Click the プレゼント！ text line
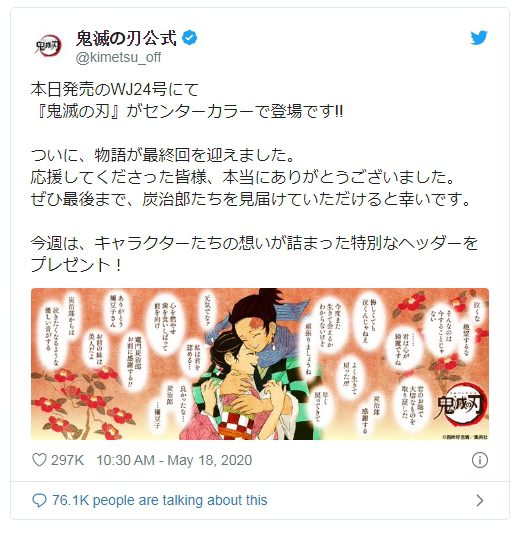This screenshot has width=516, height=534. [x=77, y=265]
